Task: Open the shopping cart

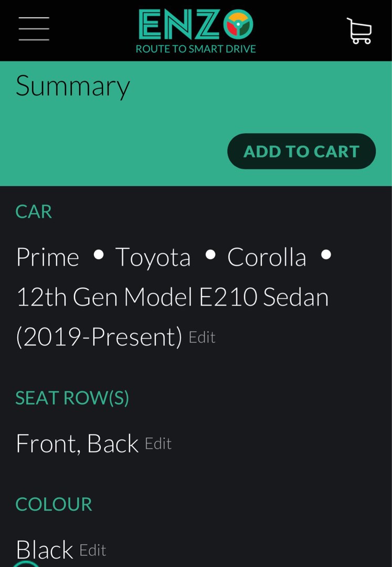Action: coord(359,31)
